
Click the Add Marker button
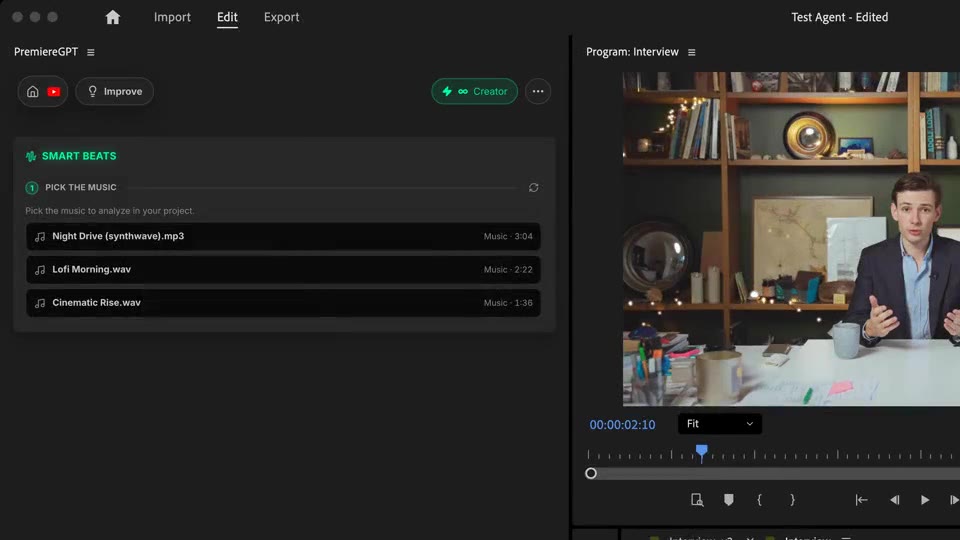[729, 500]
